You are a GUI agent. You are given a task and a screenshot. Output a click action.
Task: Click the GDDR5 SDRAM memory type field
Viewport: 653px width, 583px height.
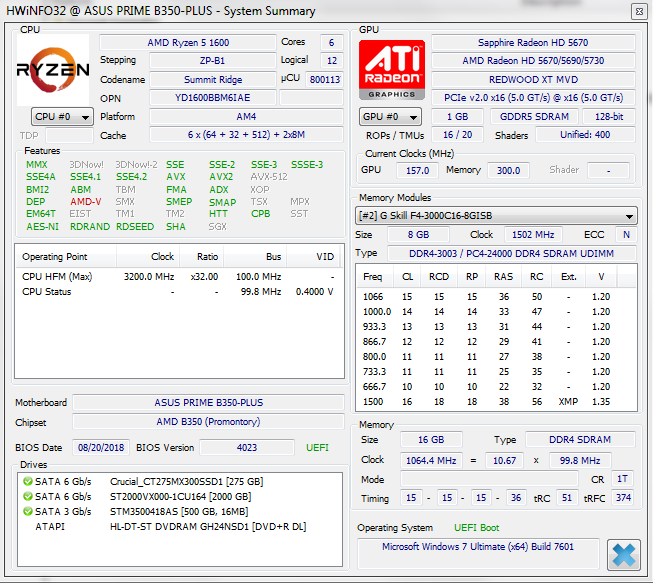pos(534,117)
